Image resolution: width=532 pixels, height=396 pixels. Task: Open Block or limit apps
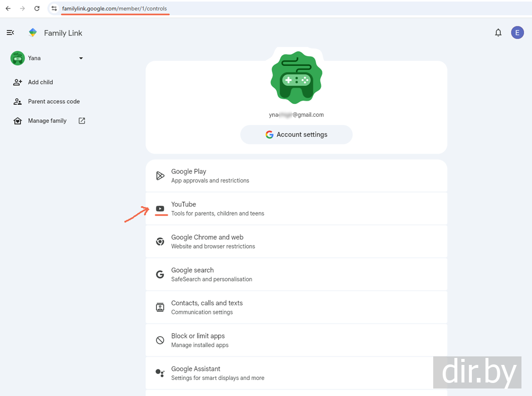click(296, 340)
